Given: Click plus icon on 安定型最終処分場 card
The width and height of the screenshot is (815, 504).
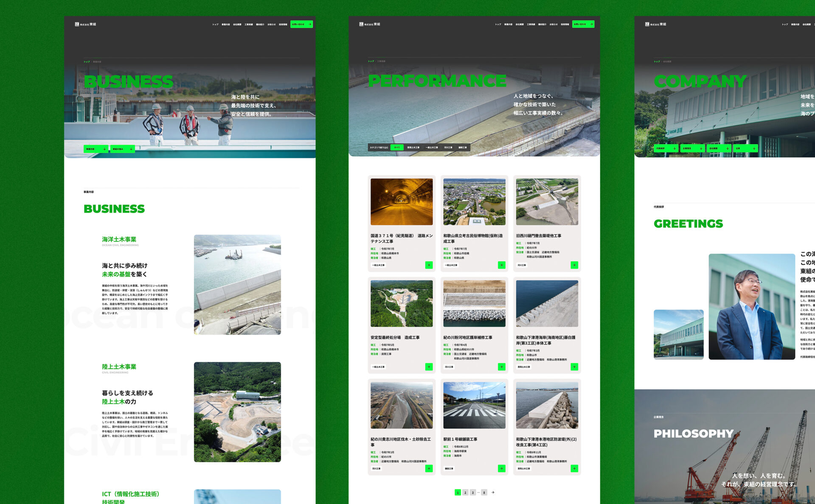Looking at the screenshot, I should coord(429,367).
